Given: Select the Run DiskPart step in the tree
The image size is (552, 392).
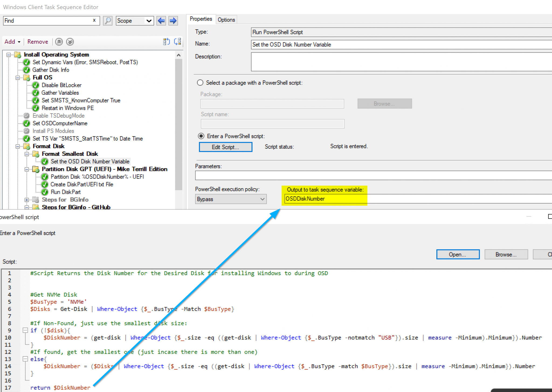Looking at the screenshot, I should click(x=65, y=192).
